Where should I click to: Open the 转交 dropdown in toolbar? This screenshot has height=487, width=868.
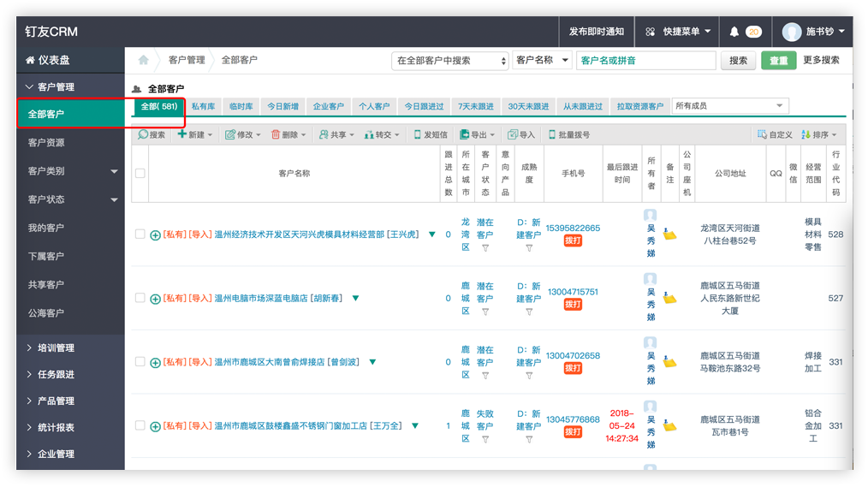click(x=382, y=134)
